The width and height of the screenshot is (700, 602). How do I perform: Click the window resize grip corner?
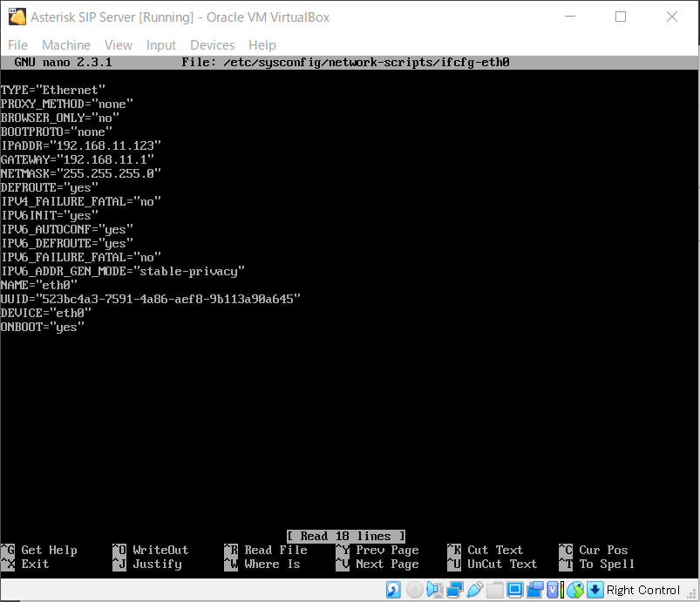pyautogui.click(x=692, y=594)
